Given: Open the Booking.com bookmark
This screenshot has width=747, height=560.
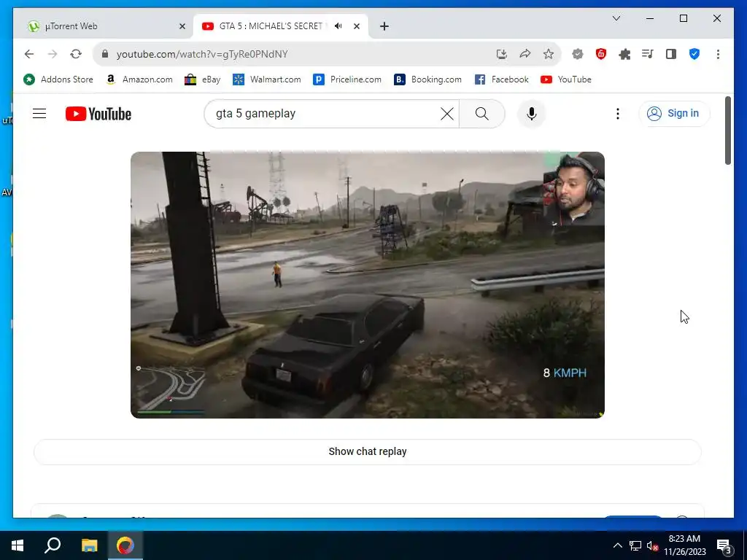Looking at the screenshot, I should tap(427, 79).
